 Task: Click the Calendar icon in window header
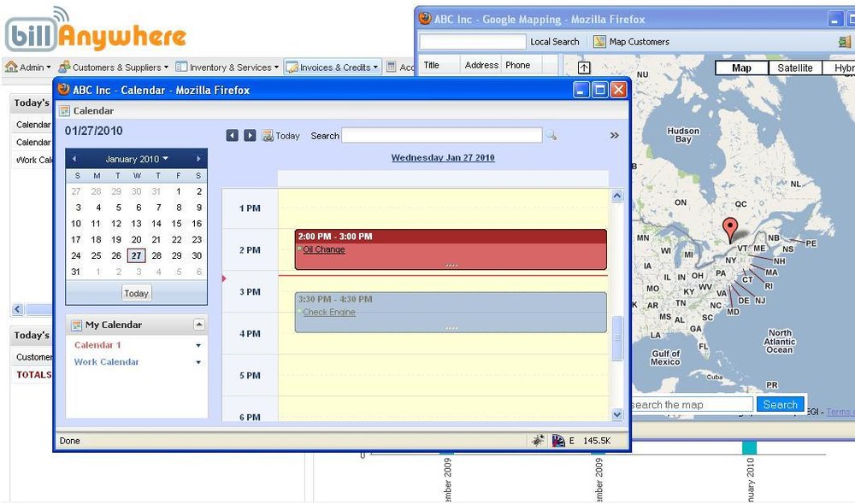[64, 110]
